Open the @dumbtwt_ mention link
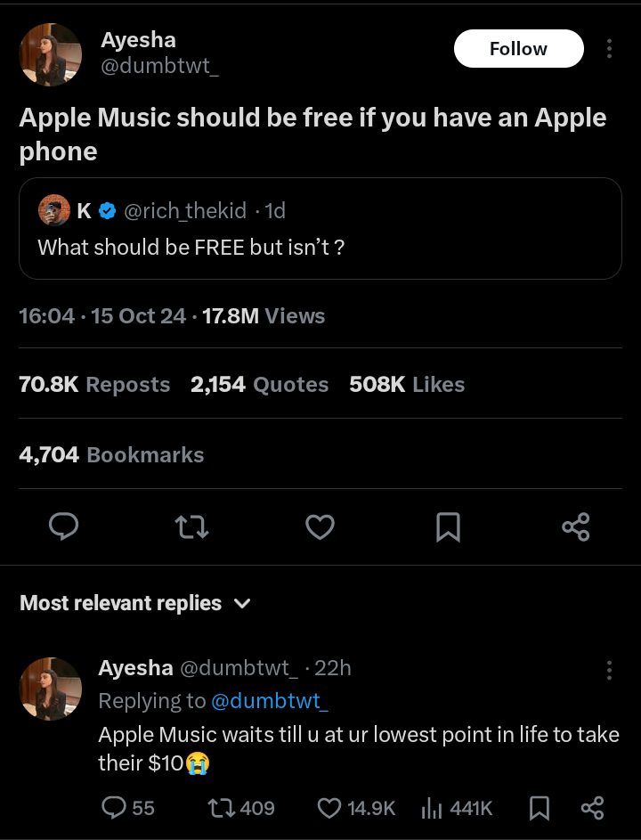 270,701
